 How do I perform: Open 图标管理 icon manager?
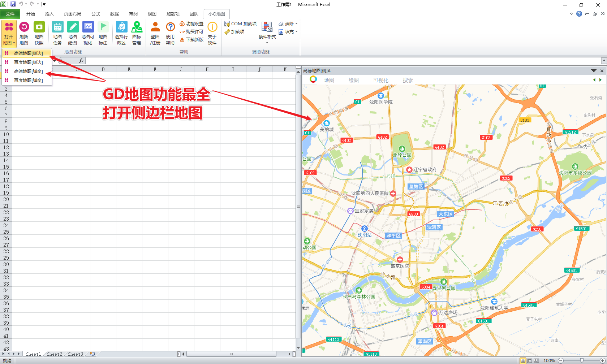click(137, 33)
